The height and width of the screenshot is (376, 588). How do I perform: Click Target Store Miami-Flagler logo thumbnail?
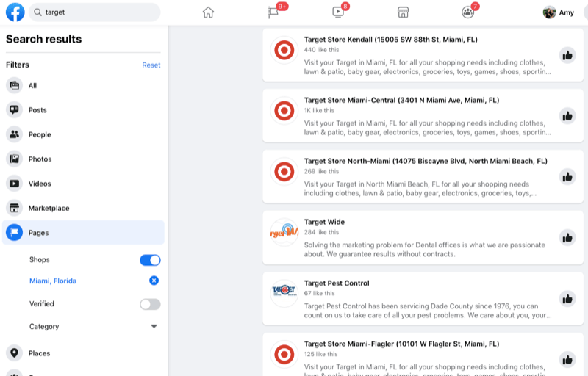pos(284,354)
